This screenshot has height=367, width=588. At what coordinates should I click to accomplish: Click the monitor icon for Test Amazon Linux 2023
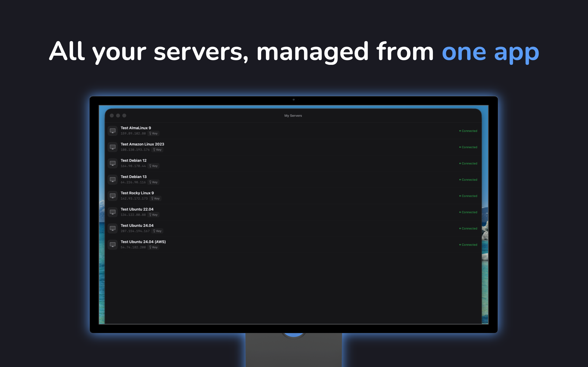[x=112, y=147]
